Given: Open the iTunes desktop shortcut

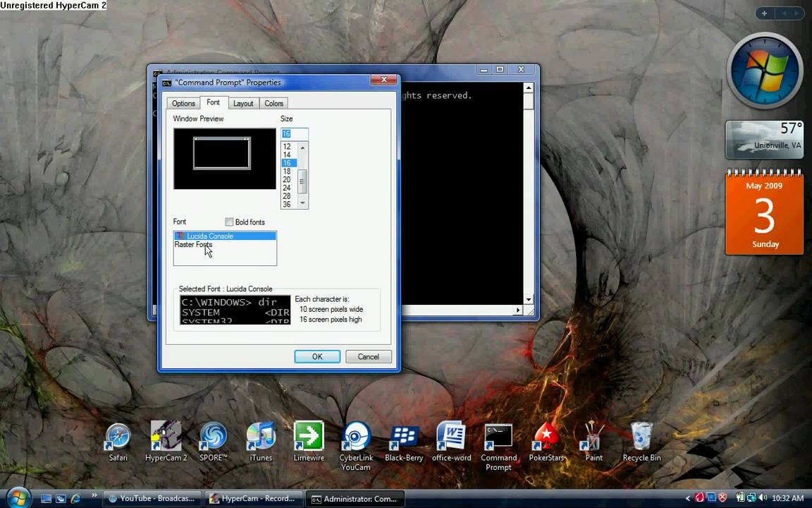Looking at the screenshot, I should 261,441.
